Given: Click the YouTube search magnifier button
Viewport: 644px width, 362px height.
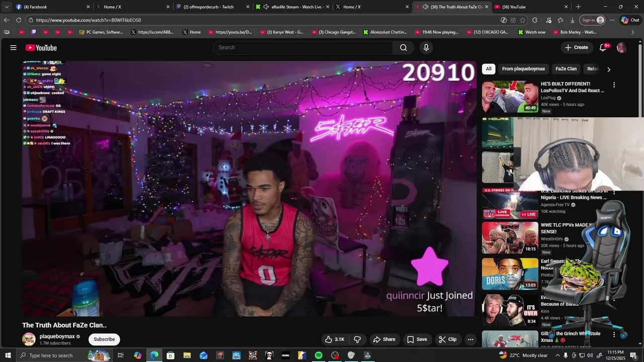Looking at the screenshot, I should tap(404, 47).
